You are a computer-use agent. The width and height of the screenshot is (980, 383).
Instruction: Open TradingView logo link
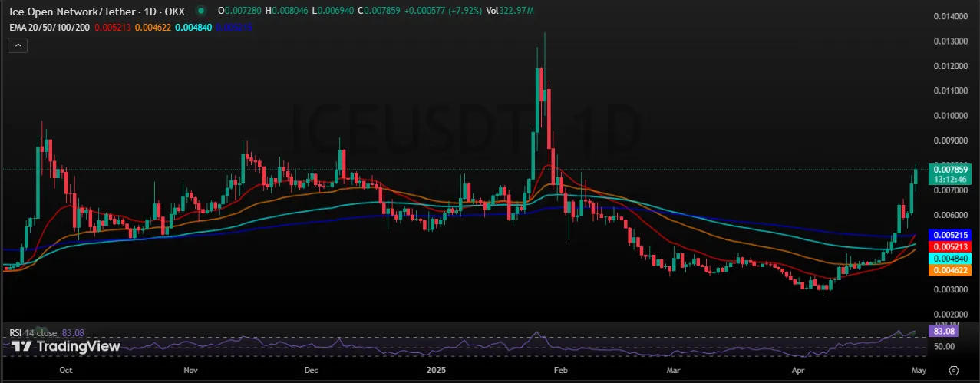point(66,347)
